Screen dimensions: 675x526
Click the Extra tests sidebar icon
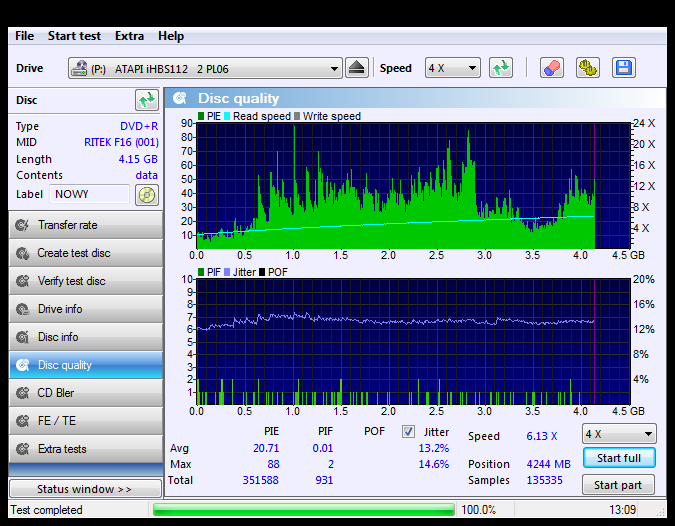[22, 449]
